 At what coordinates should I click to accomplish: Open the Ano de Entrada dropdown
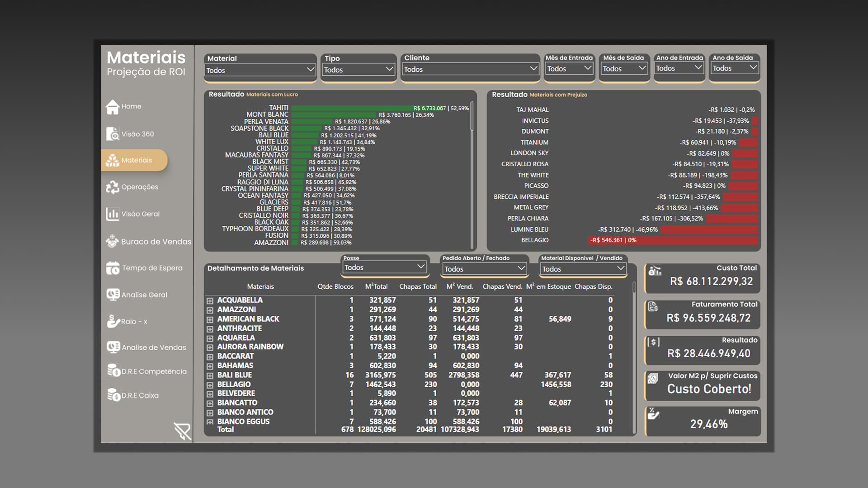click(679, 68)
